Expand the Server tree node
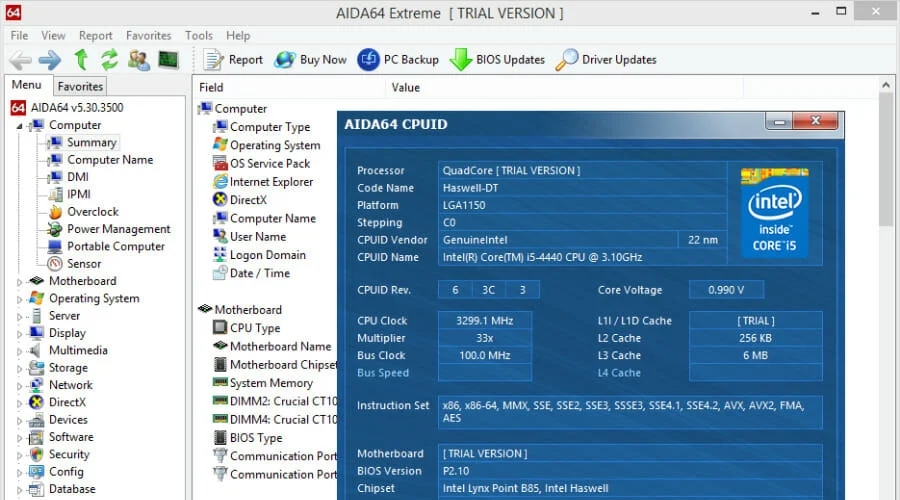This screenshot has width=900, height=500. point(20,316)
